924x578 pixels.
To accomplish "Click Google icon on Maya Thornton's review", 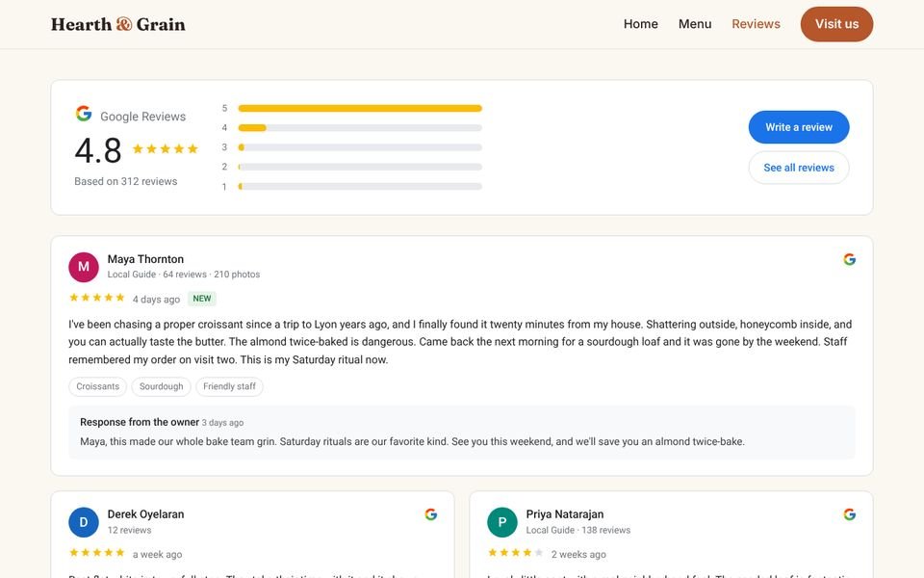I will click(849, 259).
